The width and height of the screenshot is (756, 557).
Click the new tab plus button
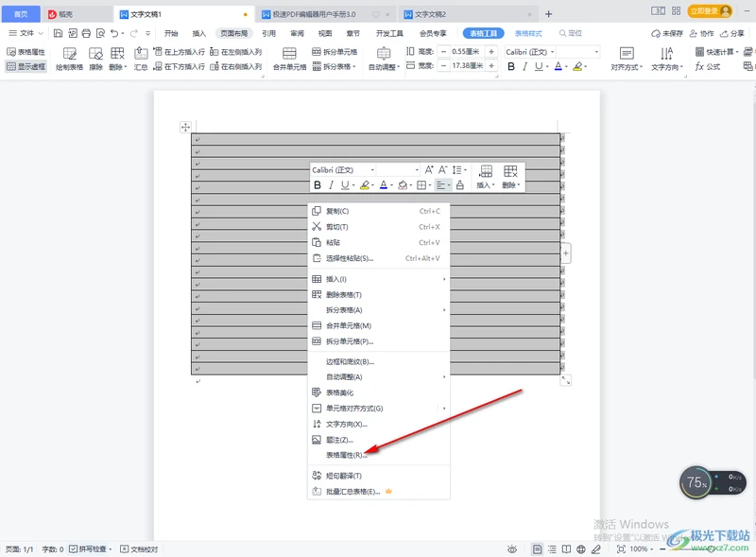[x=548, y=14]
